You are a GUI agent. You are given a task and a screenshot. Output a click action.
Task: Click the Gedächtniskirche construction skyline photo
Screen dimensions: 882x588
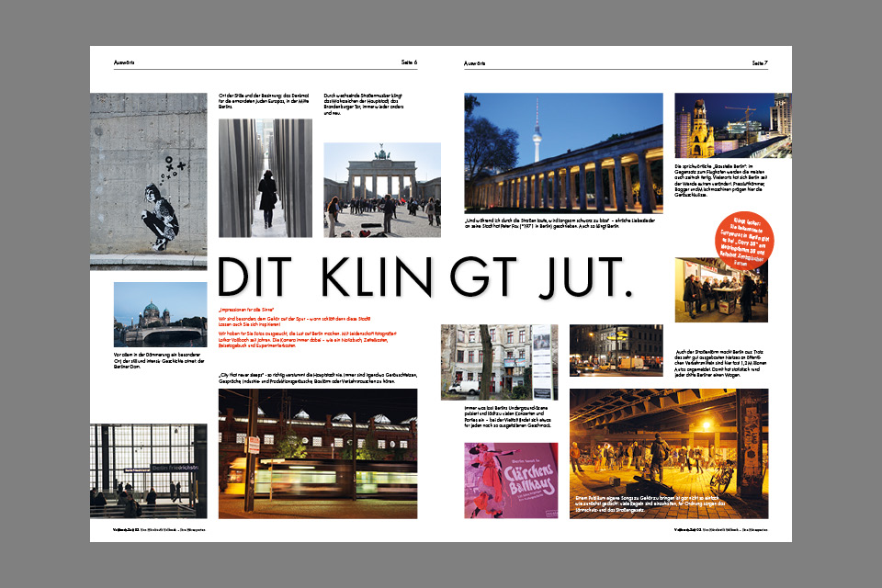point(732,125)
